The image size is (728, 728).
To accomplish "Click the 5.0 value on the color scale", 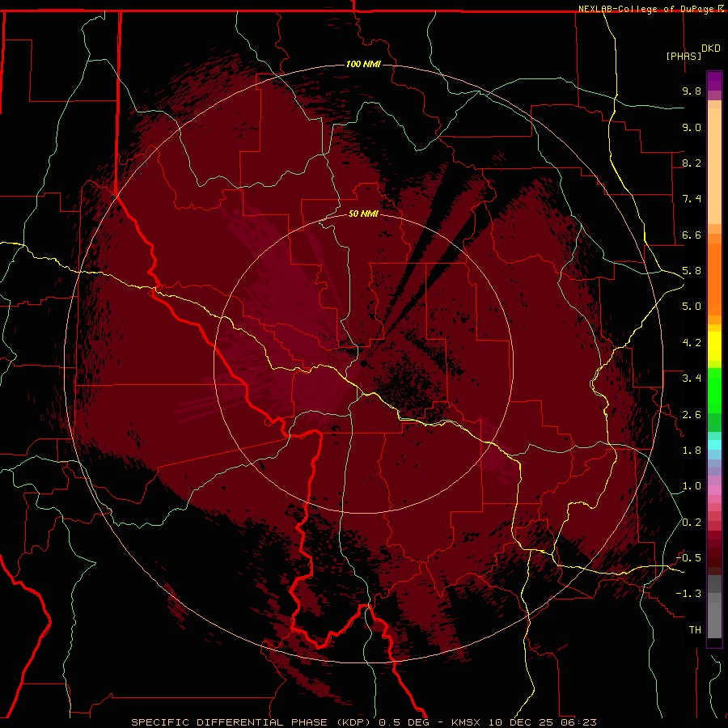I will tap(692, 307).
